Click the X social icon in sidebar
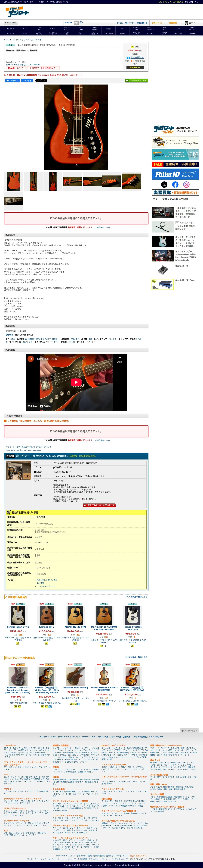 click(164, 184)
